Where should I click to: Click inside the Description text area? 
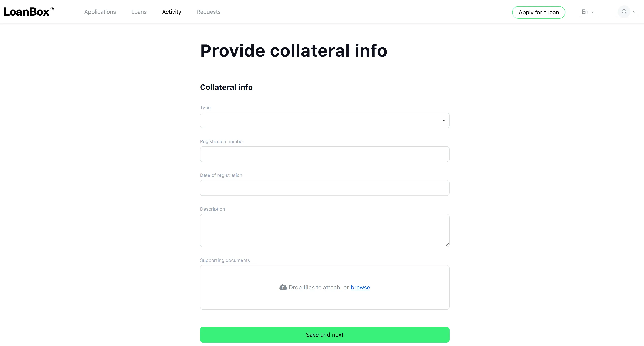pyautogui.click(x=324, y=230)
